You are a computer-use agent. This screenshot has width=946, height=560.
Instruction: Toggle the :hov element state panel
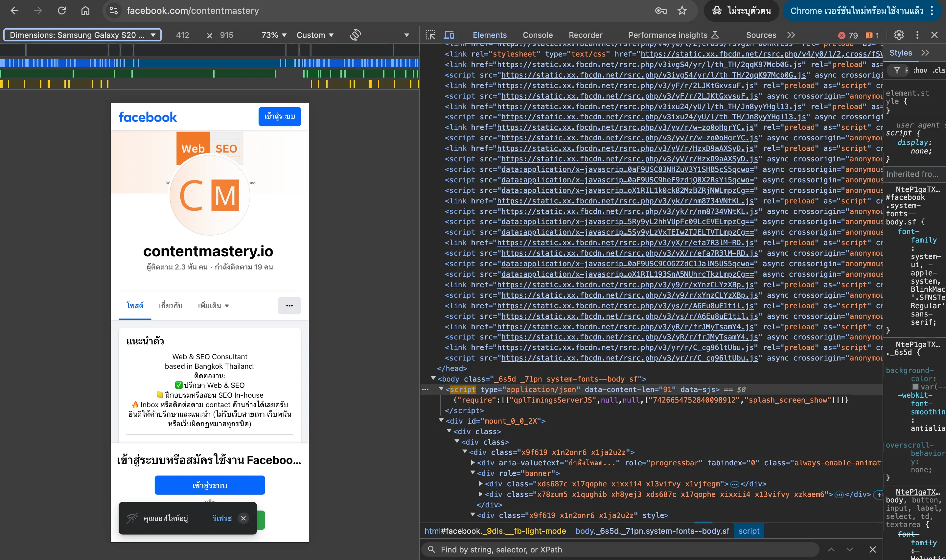(x=920, y=70)
